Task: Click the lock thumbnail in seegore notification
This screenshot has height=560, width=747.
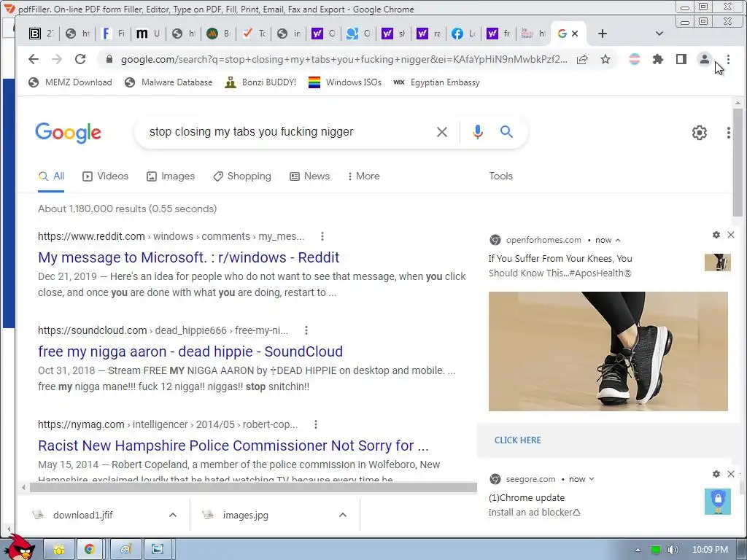Action: 718,502
